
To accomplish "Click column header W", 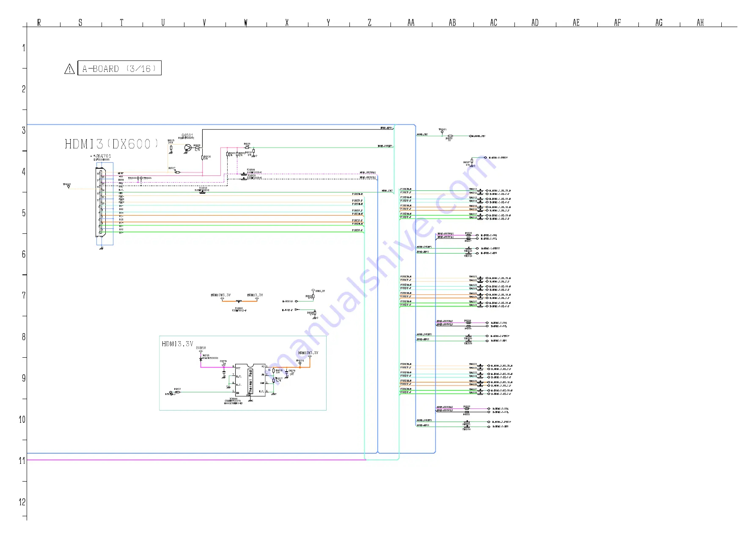I will coord(246,22).
